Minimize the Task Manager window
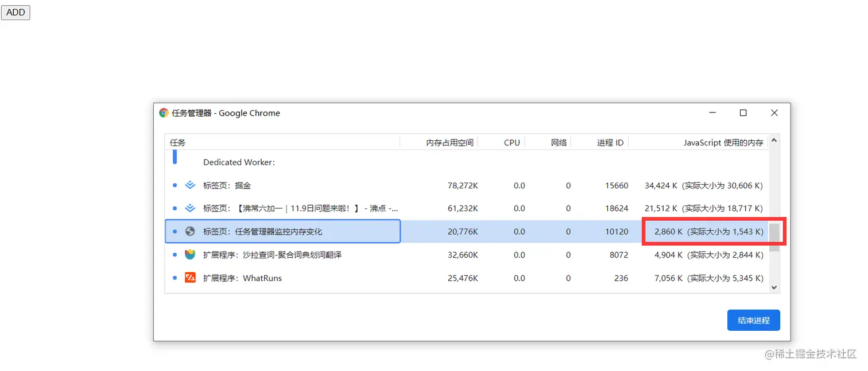Screen dimensions: 868x371 tap(712, 113)
